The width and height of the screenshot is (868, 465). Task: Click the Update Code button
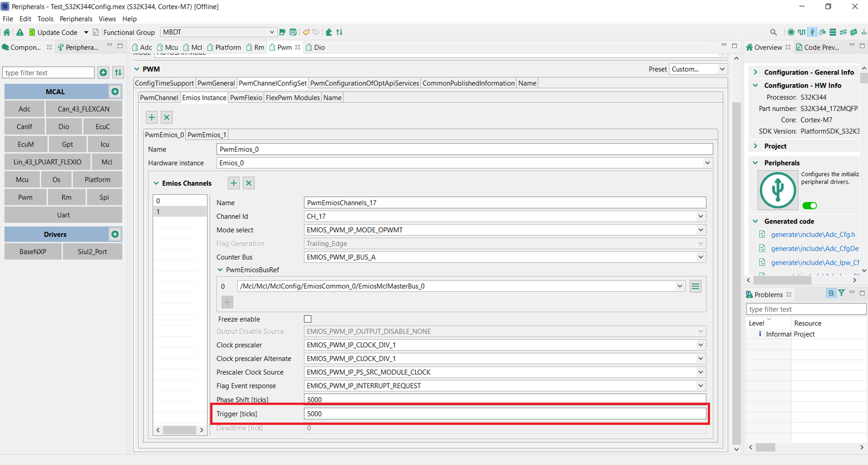tap(57, 32)
